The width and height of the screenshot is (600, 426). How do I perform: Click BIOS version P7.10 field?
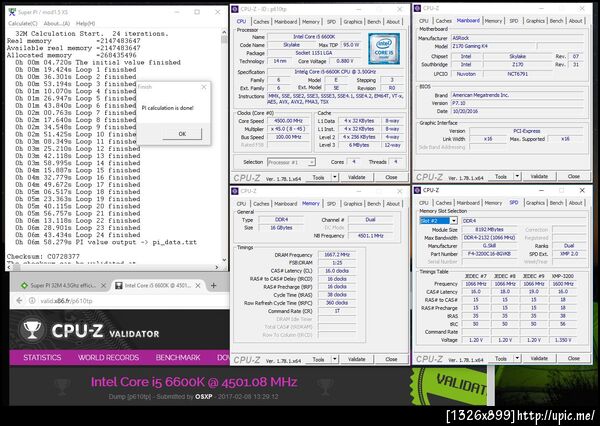[x=517, y=103]
